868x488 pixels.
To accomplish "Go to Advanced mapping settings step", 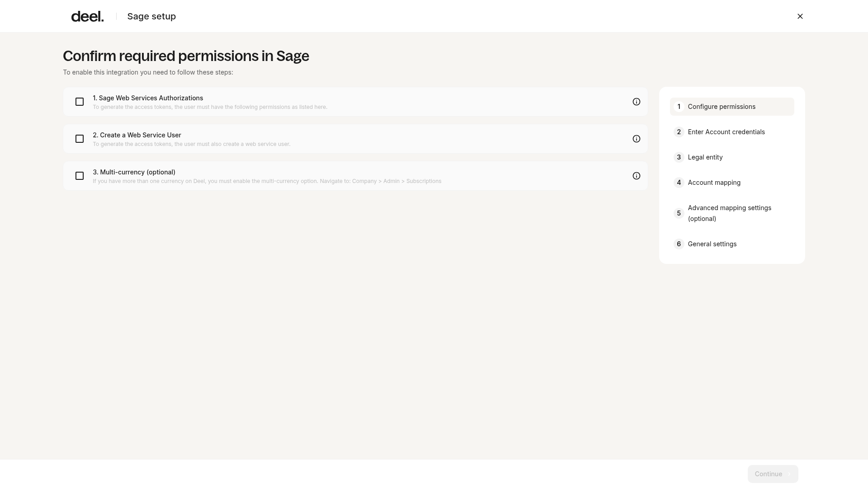I will point(732,213).
